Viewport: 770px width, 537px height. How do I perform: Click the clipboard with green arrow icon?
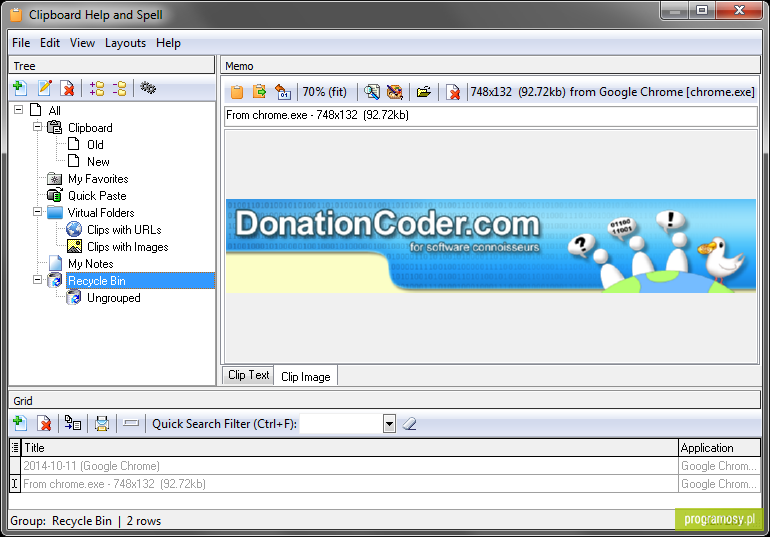click(259, 92)
